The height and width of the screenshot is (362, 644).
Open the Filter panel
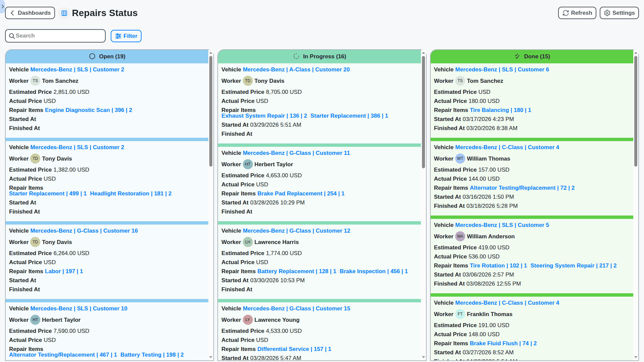(x=126, y=36)
